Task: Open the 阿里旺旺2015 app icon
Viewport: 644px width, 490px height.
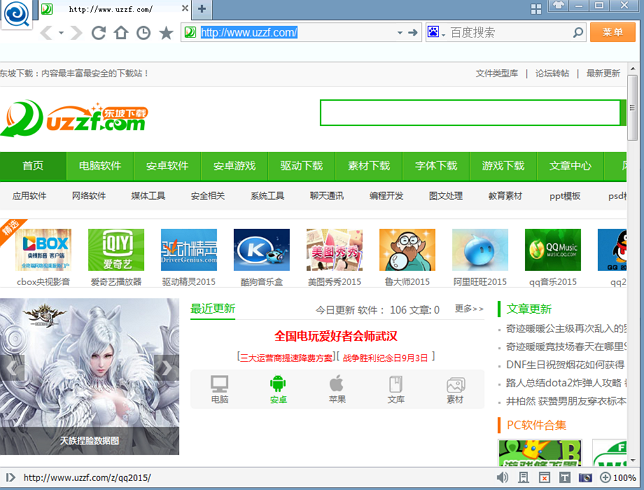Action: click(x=480, y=250)
